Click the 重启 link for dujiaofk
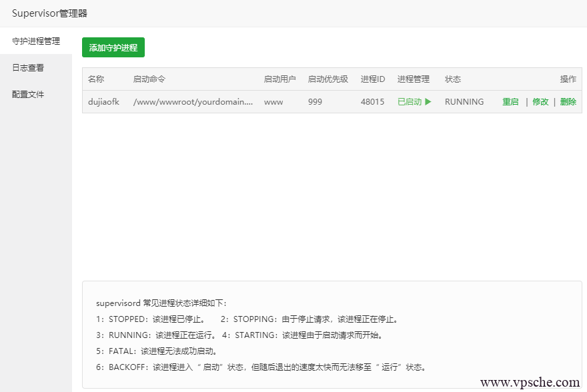This screenshot has width=587, height=392. [x=510, y=102]
